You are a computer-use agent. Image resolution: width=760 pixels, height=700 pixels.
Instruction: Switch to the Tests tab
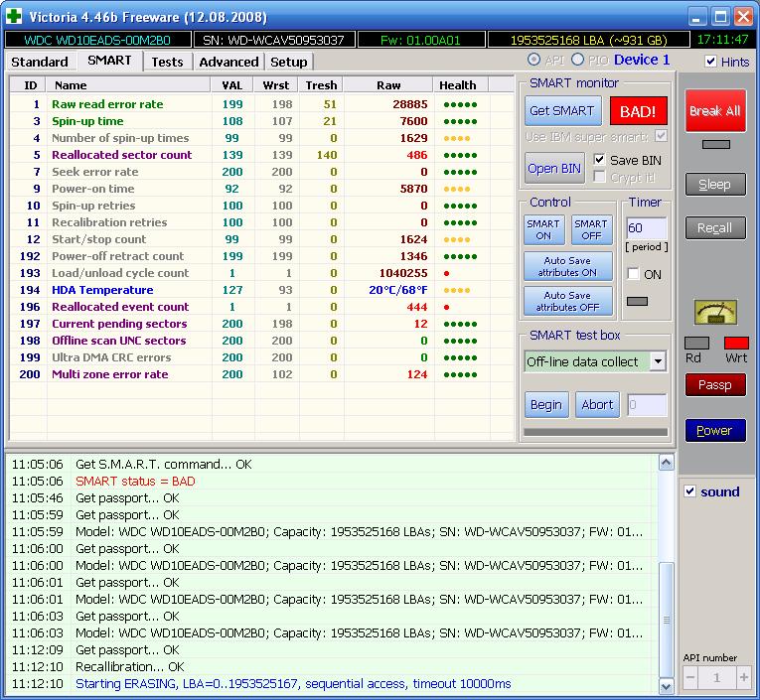coord(167,62)
